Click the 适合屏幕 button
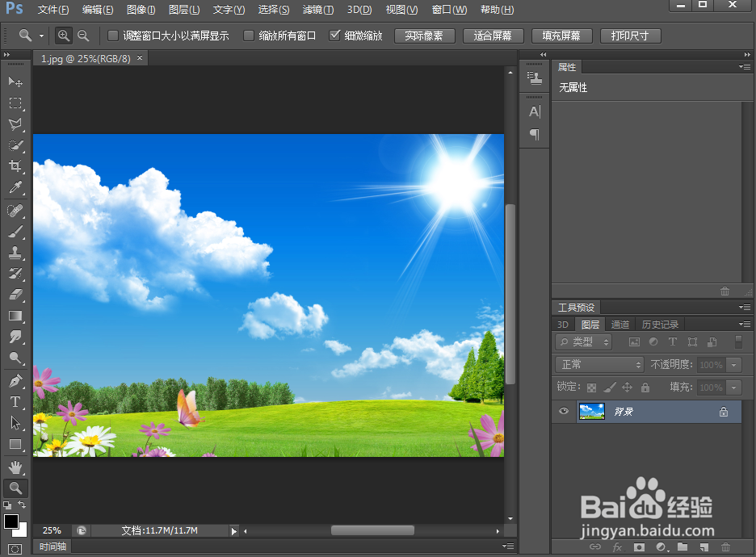Viewport: 756px width, 557px height. pos(493,36)
